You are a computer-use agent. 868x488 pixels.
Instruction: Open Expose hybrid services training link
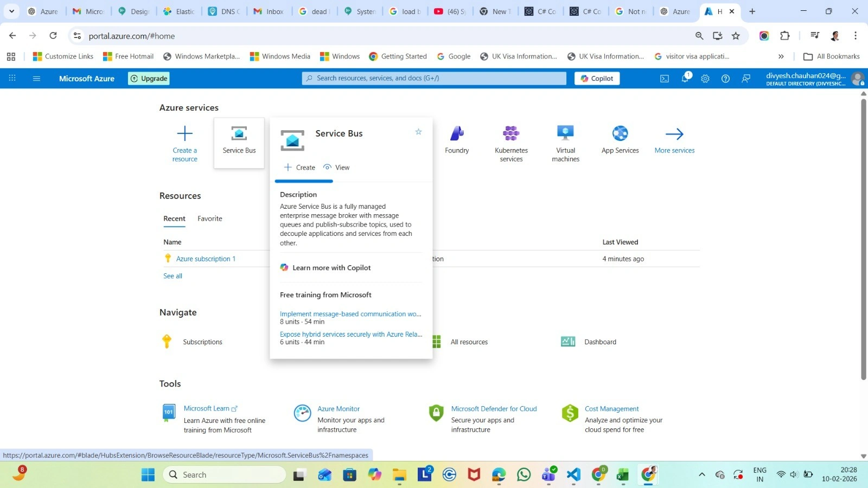coord(351,335)
